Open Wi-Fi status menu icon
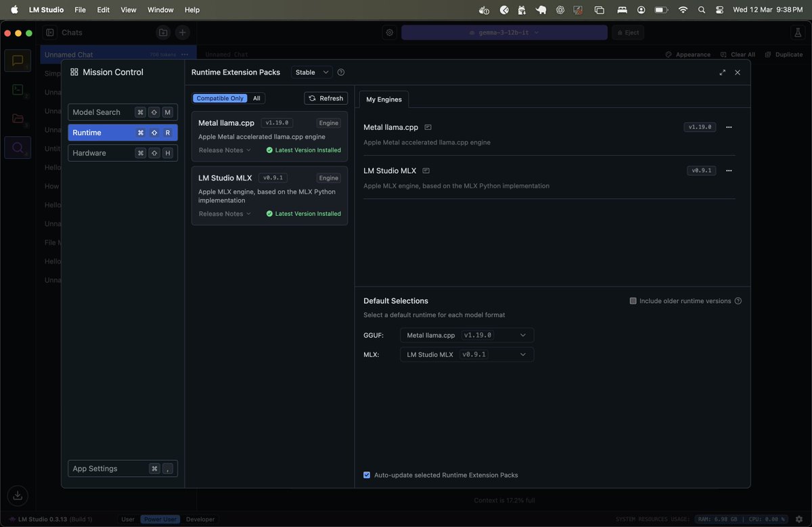The width and height of the screenshot is (812, 527). (683, 10)
